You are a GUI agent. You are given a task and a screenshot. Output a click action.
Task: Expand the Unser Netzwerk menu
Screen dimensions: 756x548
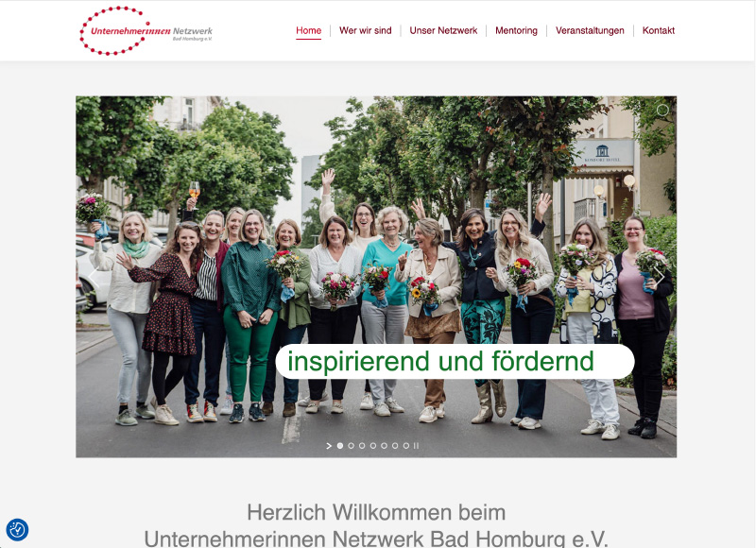[443, 30]
